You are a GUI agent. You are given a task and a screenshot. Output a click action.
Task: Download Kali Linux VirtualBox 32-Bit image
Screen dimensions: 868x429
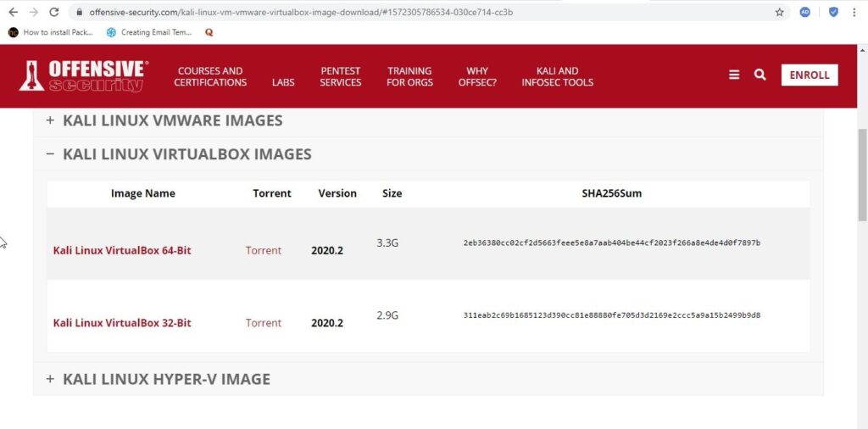(122, 323)
